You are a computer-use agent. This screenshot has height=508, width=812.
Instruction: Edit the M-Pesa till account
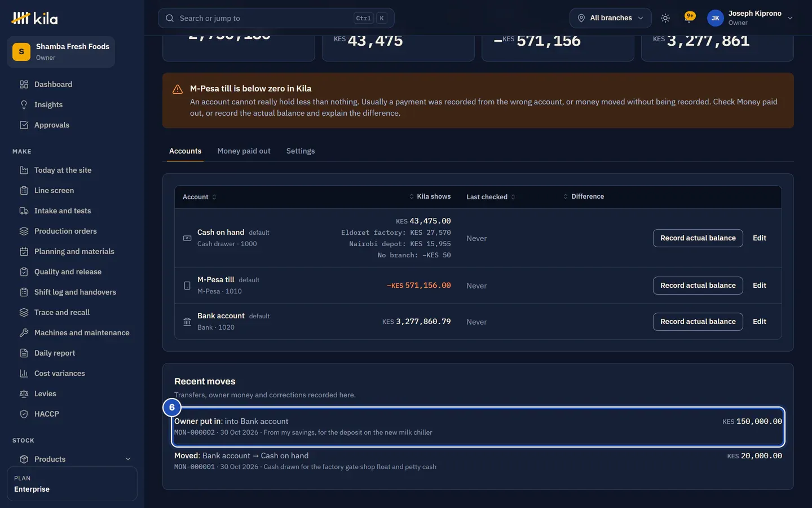(x=760, y=286)
